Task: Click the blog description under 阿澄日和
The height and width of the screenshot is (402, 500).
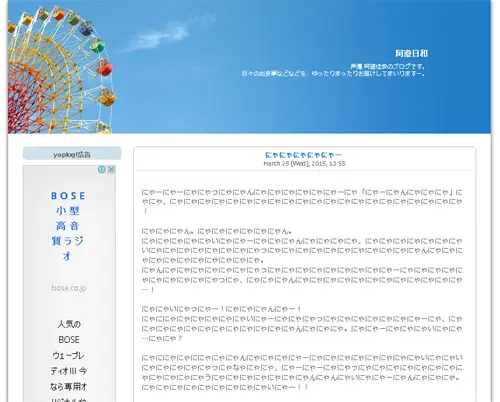Action: [333, 70]
